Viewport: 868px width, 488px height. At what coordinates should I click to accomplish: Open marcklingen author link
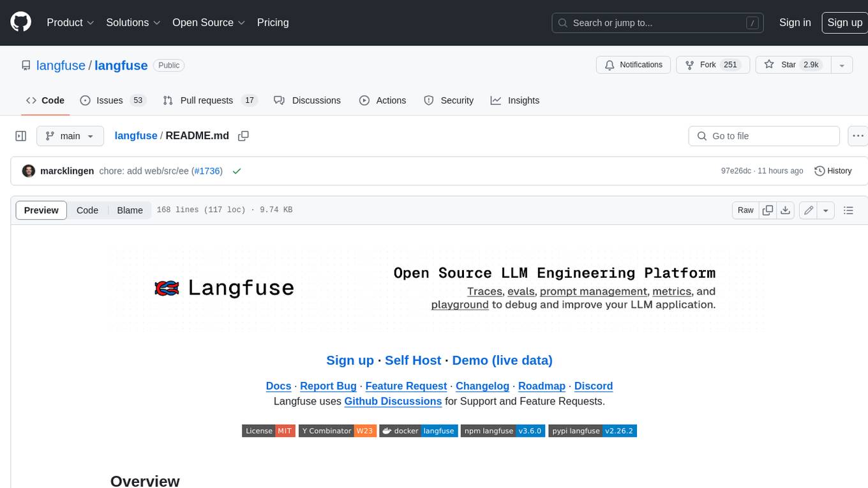[x=67, y=171]
